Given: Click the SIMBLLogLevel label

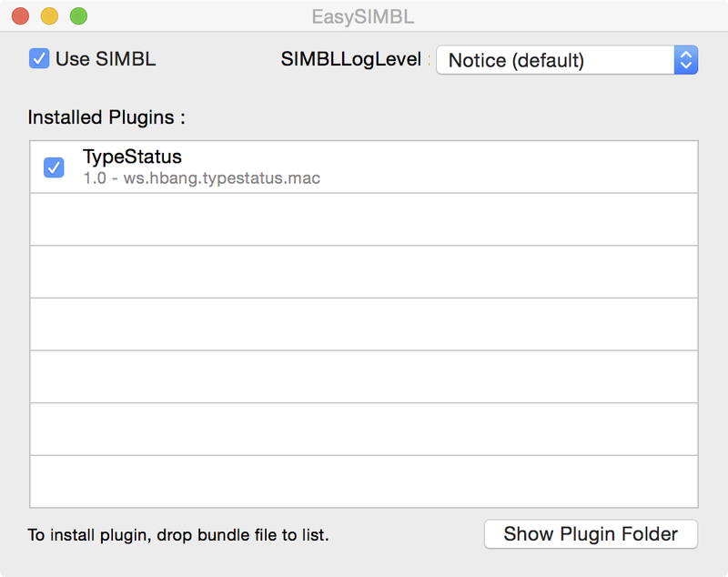Looking at the screenshot, I should click(x=351, y=59).
